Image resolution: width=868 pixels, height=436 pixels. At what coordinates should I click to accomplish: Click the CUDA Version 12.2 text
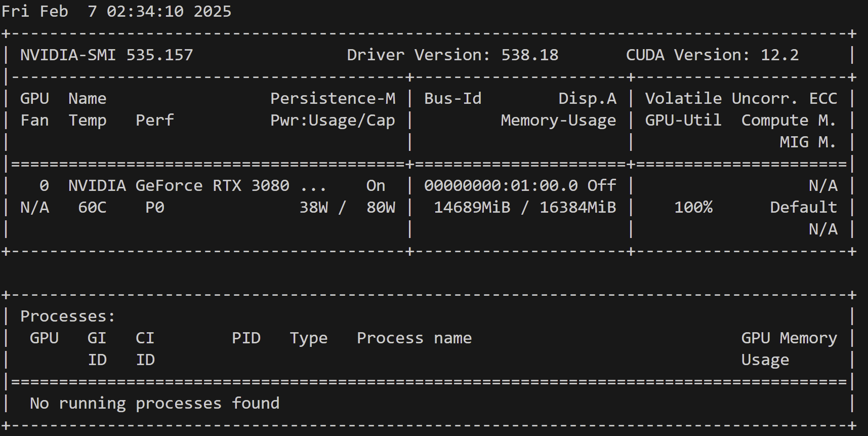click(712, 55)
